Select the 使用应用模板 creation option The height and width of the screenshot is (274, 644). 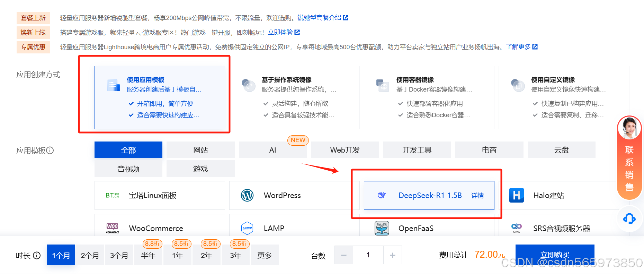point(160,97)
